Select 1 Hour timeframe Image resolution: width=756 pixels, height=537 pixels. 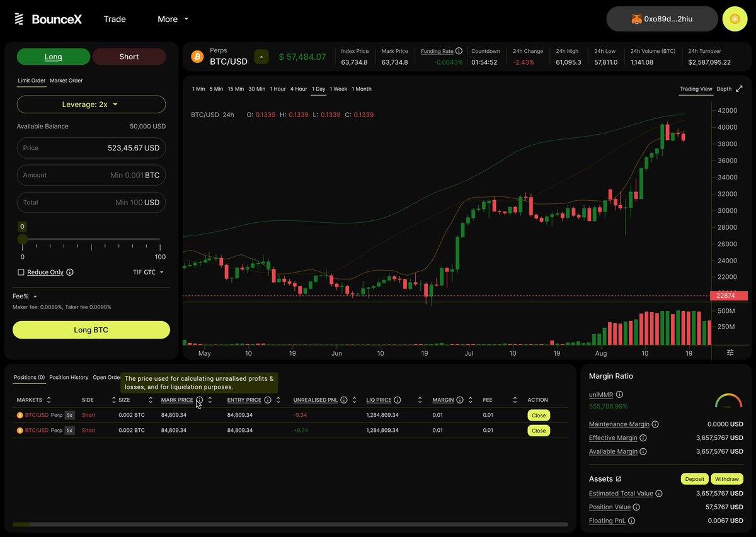(278, 89)
